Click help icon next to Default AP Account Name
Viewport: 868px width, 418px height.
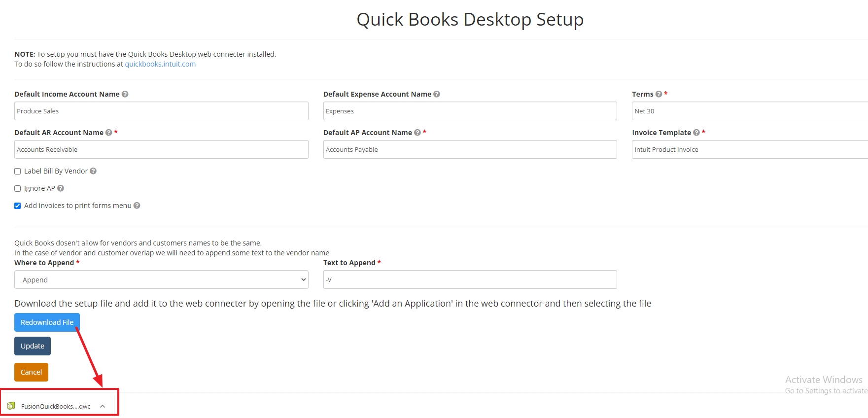(417, 133)
